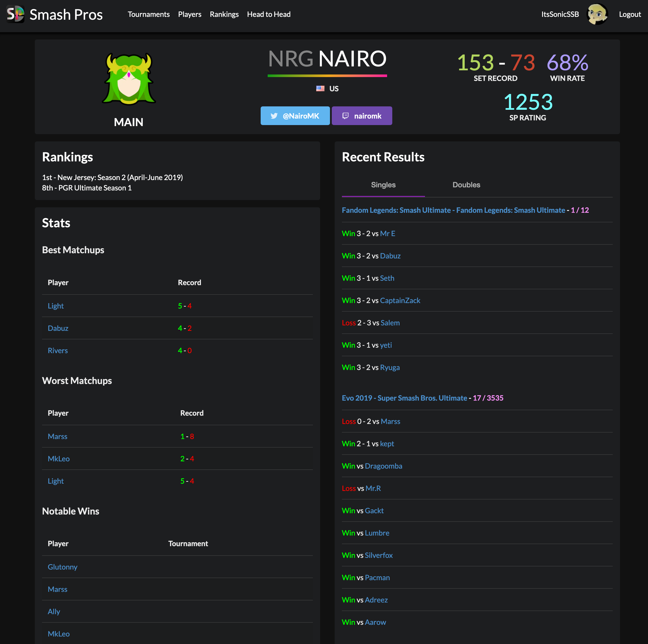Open the Aarow opponent link
The height and width of the screenshot is (644, 648).
[x=376, y=622]
